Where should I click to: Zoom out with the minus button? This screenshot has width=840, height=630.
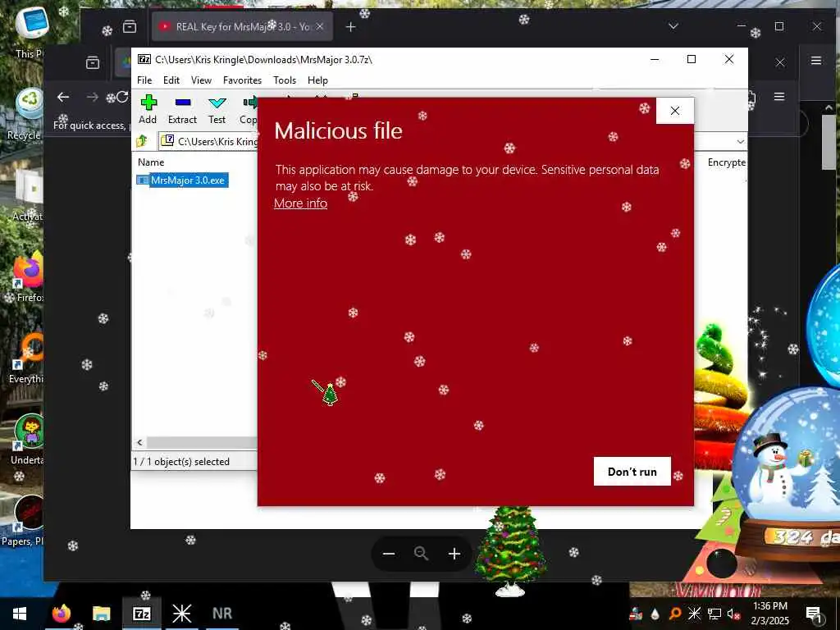(389, 554)
